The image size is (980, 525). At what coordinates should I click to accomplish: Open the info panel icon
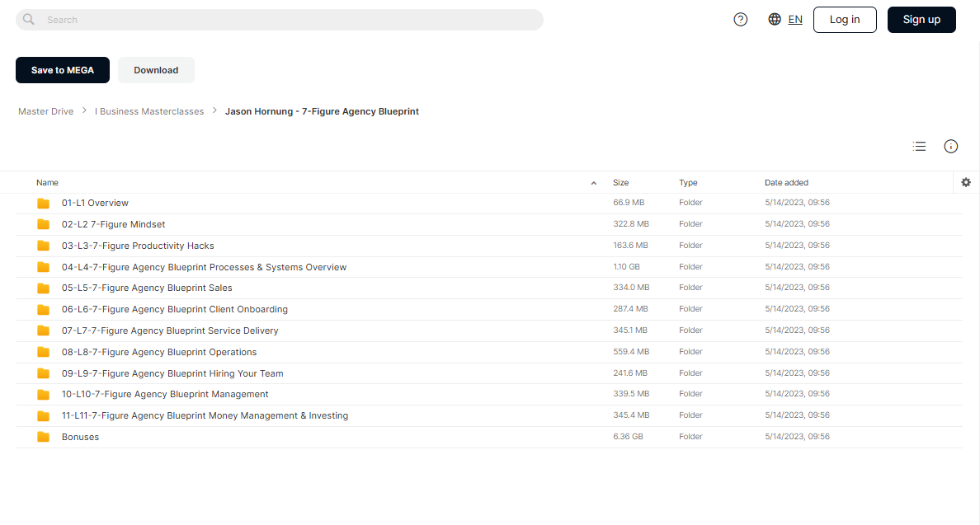(950, 146)
